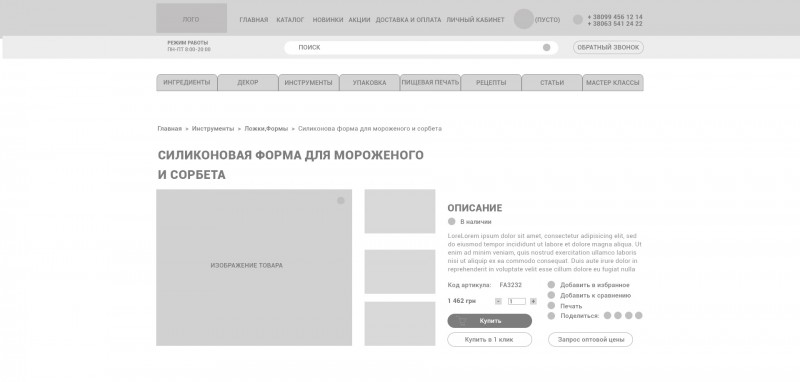Click the zoom icon on main product image
Viewport: 800px width, 382px height.
[341, 200]
